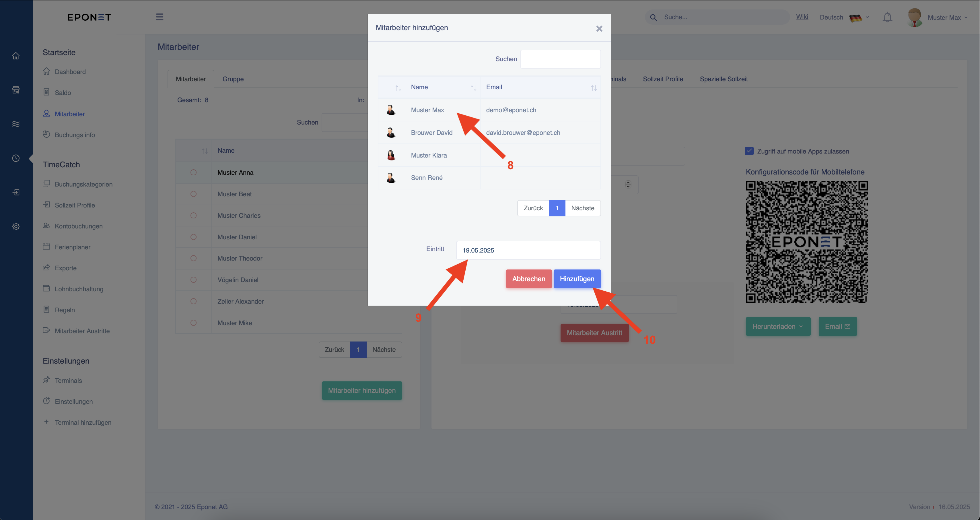Open the clock icon in dark sidebar
980x520 pixels.
coord(15,158)
